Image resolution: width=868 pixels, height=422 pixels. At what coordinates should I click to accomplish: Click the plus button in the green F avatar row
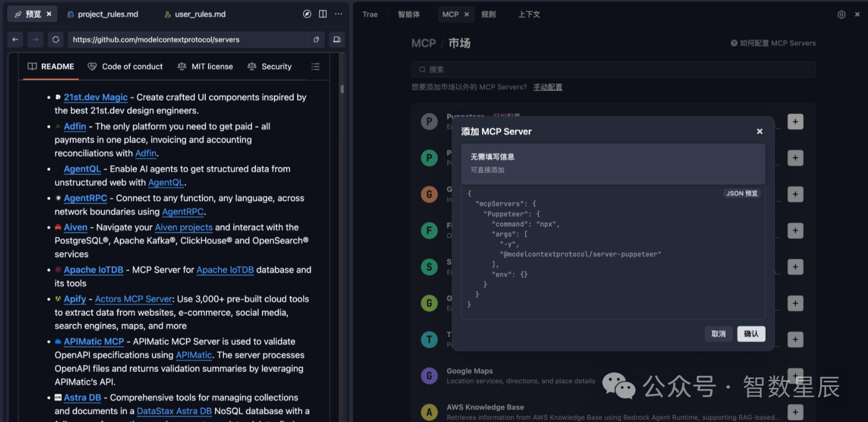795,231
